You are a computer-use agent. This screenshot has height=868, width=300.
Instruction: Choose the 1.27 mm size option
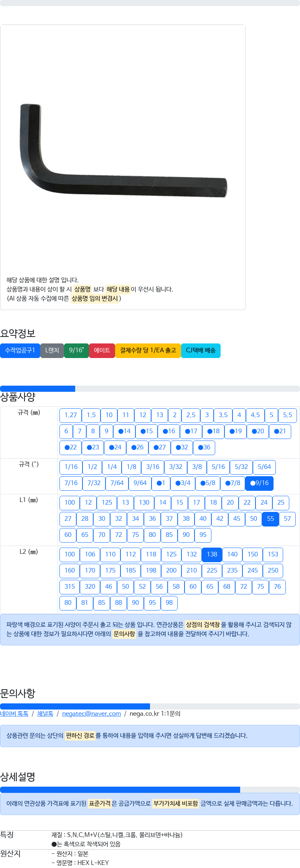point(71,415)
